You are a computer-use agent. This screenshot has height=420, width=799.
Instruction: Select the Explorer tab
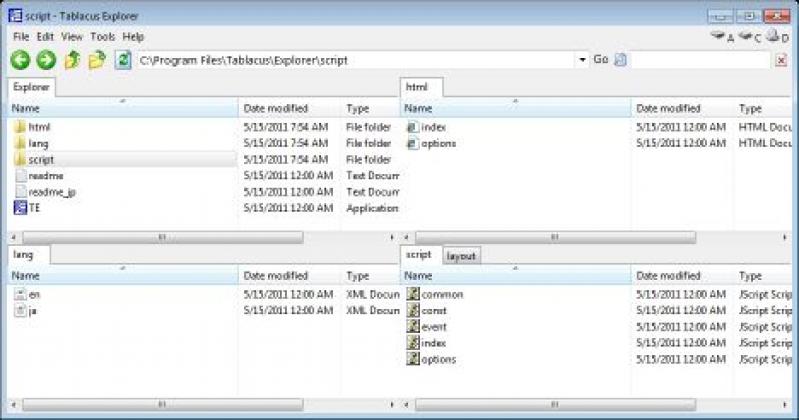[x=31, y=87]
